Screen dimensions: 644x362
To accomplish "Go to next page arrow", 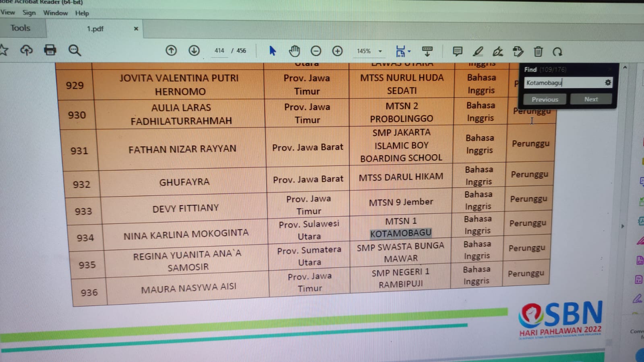I will [194, 50].
